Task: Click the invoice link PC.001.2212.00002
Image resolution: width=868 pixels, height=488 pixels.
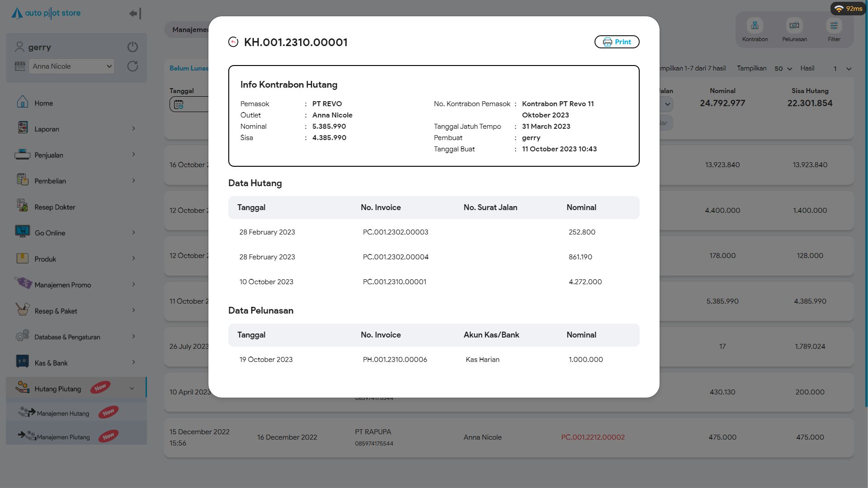Action: (x=593, y=437)
